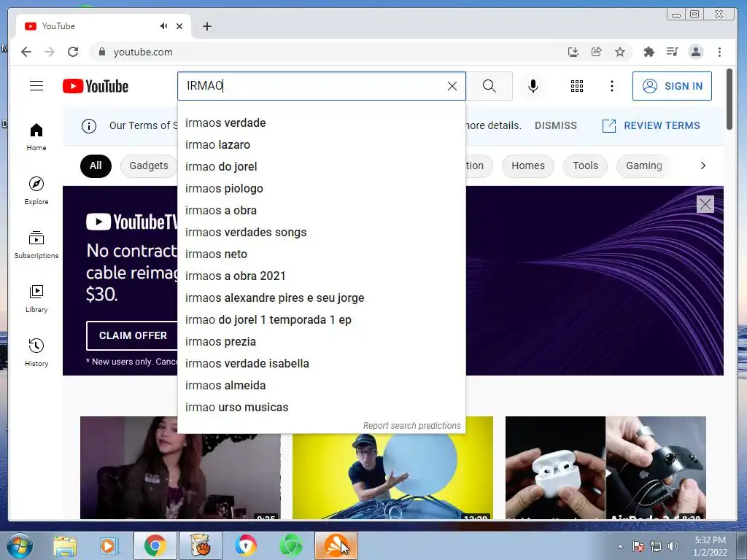Reload the YouTube page
The width and height of the screenshot is (747, 560).
pos(73,52)
